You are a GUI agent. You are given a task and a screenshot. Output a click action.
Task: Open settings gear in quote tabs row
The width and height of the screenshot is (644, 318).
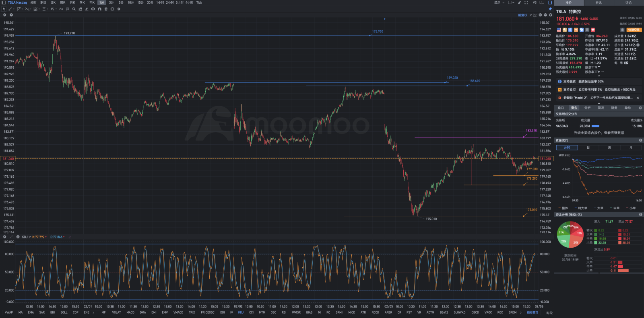click(x=640, y=108)
